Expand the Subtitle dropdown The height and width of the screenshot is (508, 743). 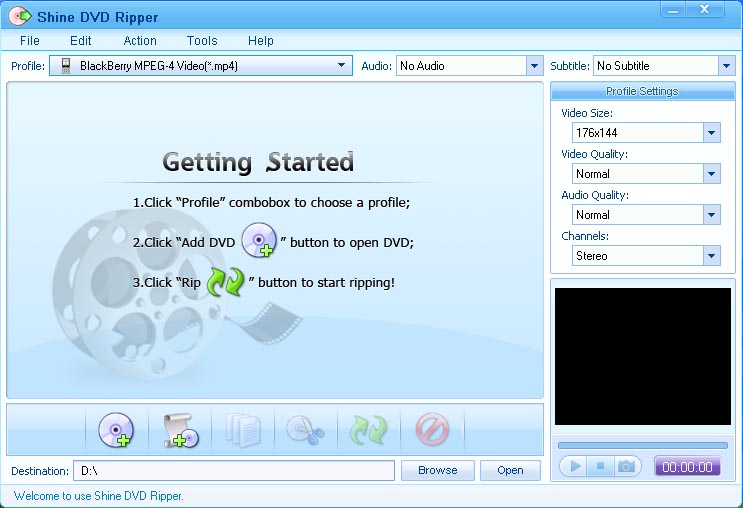[x=726, y=66]
